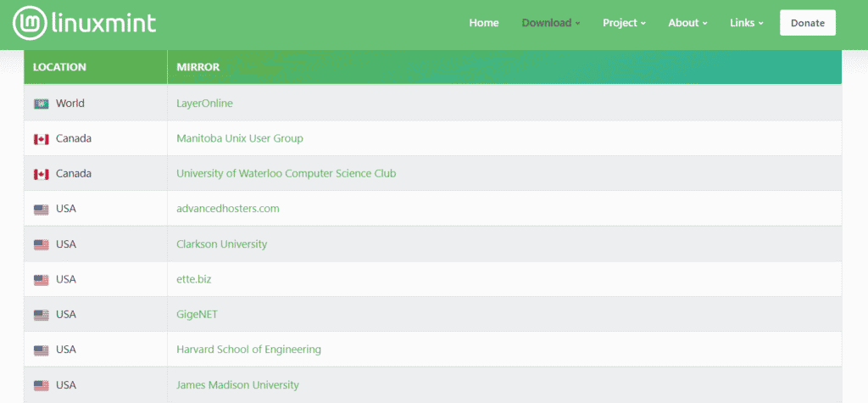
Task: Open the Project dropdown menu
Action: coord(624,23)
